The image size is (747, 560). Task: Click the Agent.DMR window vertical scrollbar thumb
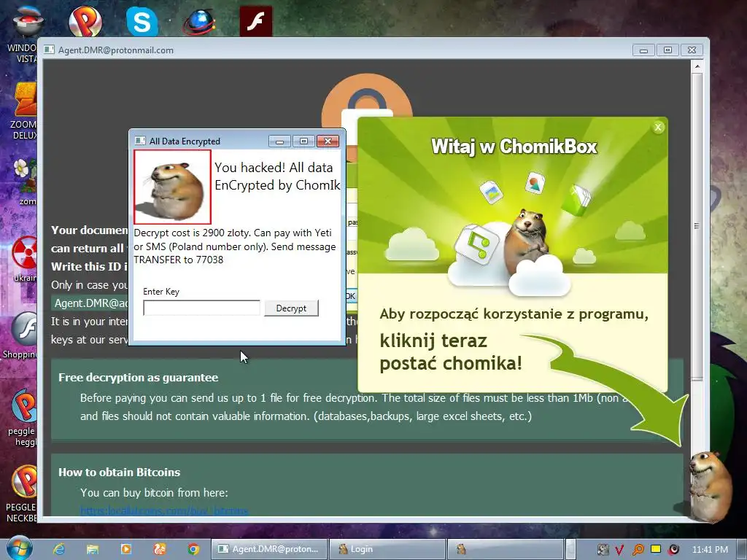pos(697,226)
